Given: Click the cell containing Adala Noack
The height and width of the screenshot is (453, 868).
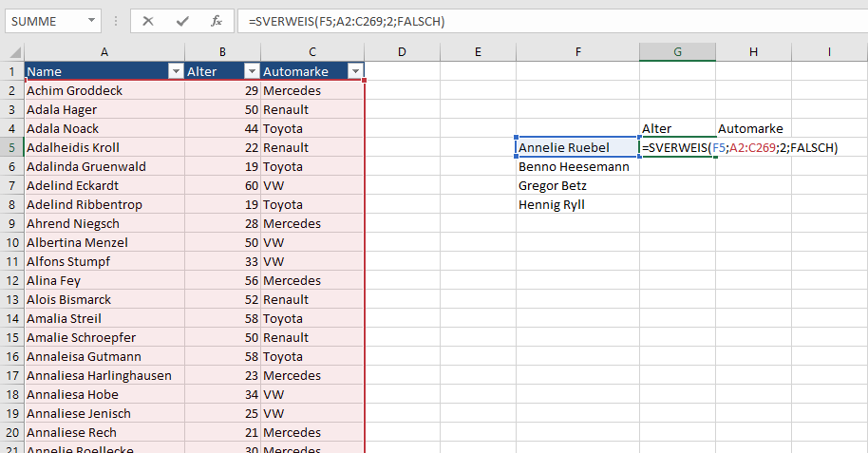Looking at the screenshot, I should pyautogui.click(x=104, y=128).
